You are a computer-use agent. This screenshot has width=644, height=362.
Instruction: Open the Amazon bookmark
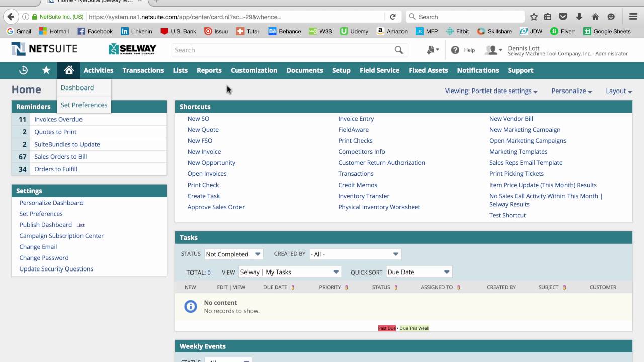pyautogui.click(x=392, y=31)
